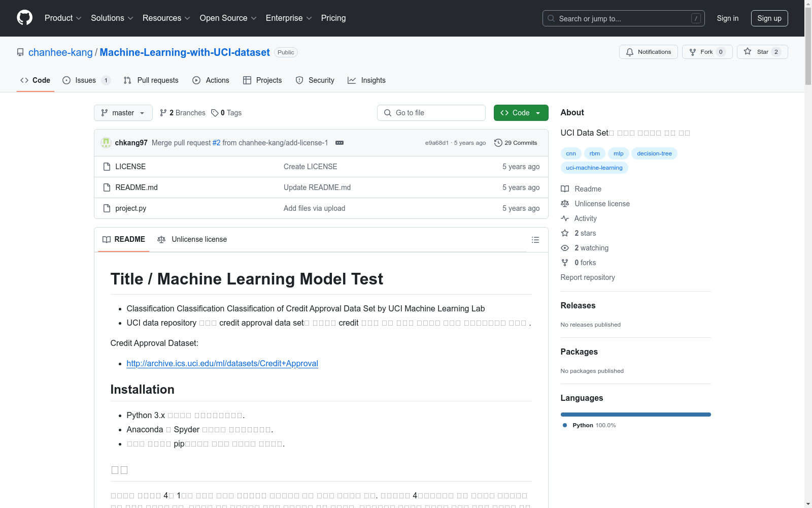Viewport: 812px width, 508px height.
Task: Expand the Open Source menu
Action: tap(228, 18)
